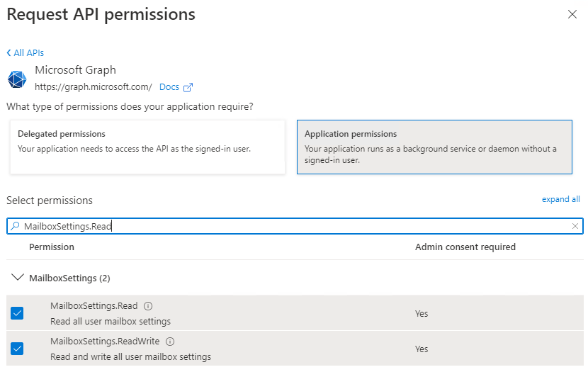
Task: Show info for MailboxSettings.ReadWrite permission
Action: tap(170, 342)
